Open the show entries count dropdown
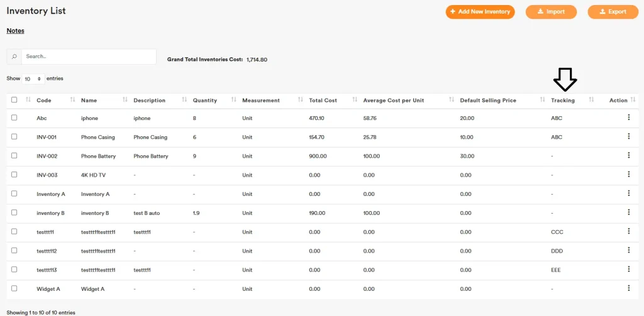 click(33, 79)
